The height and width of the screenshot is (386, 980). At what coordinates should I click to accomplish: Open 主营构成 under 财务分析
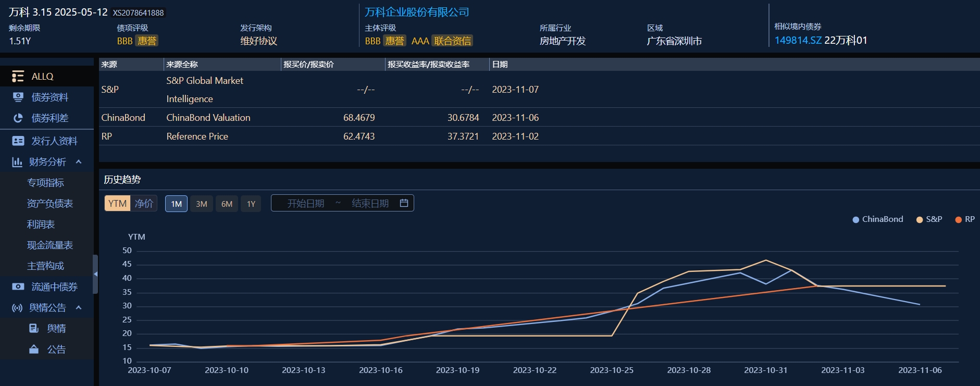point(45,266)
